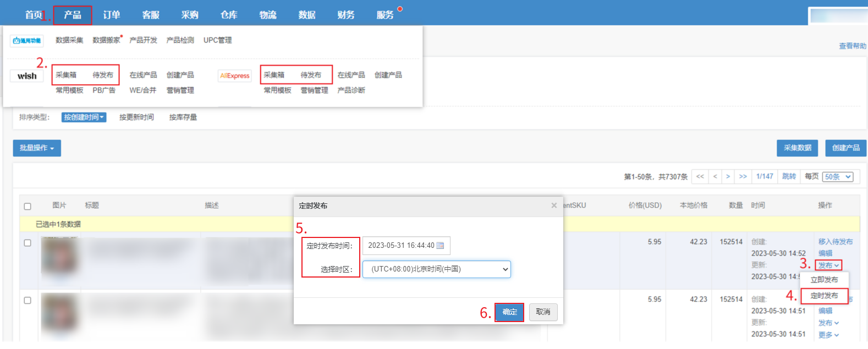
Task: Select 数据搬家 in the general functions row
Action: tap(106, 40)
